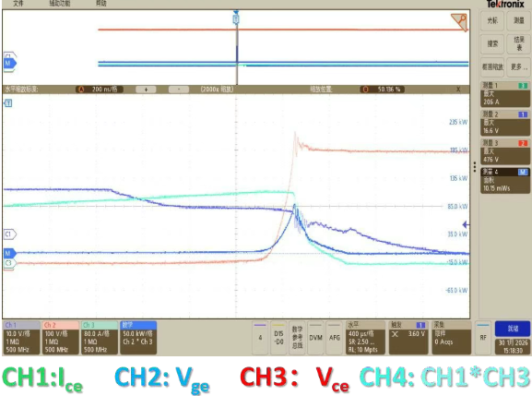Open the 更多 (More) dropdown button
532x396 pixels.
[519, 66]
